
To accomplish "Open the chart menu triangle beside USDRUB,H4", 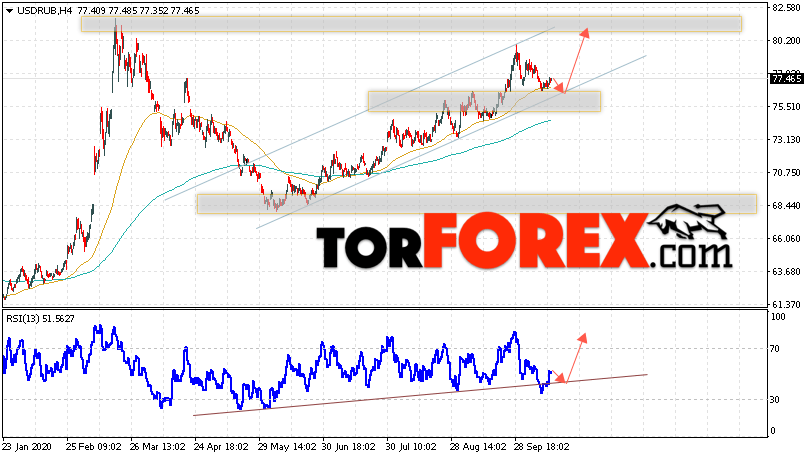I will click(x=9, y=11).
